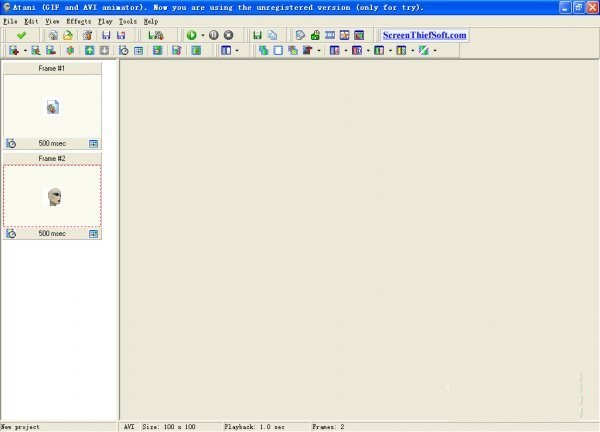Stop the animation playback
This screenshot has width=600, height=432.
tap(228, 35)
